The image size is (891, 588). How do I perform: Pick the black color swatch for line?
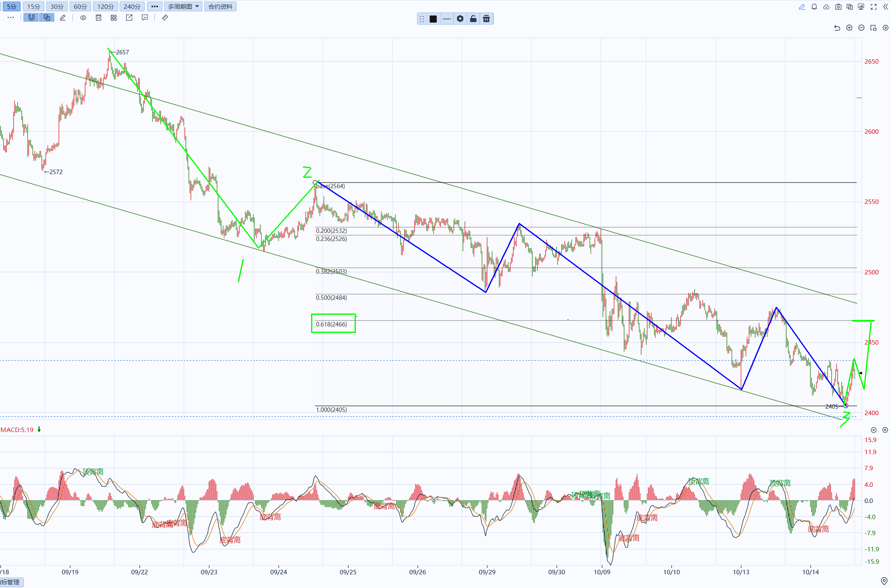tap(433, 19)
